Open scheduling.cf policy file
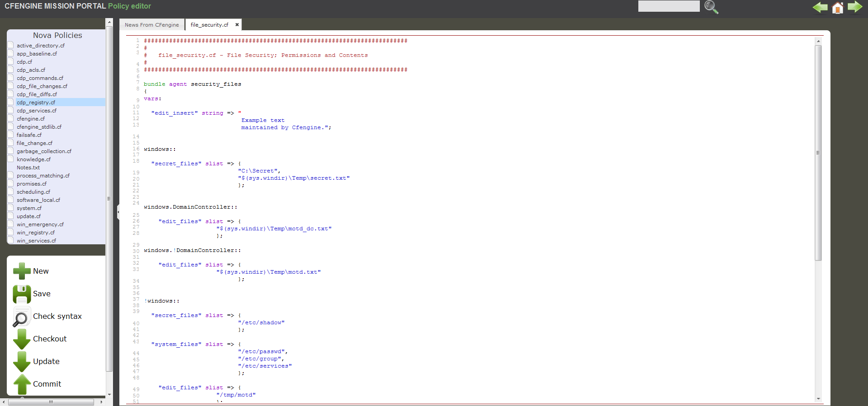868x406 pixels. [x=33, y=192]
